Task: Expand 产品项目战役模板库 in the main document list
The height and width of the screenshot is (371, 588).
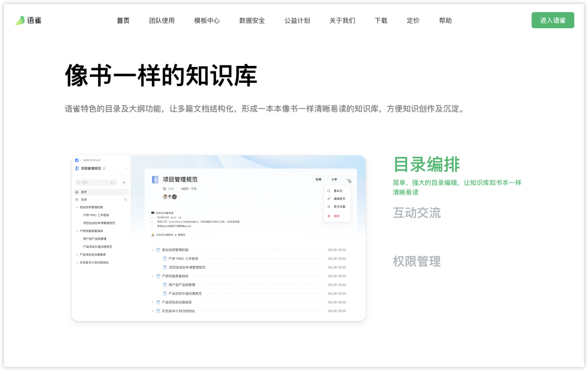Action: click(x=152, y=302)
